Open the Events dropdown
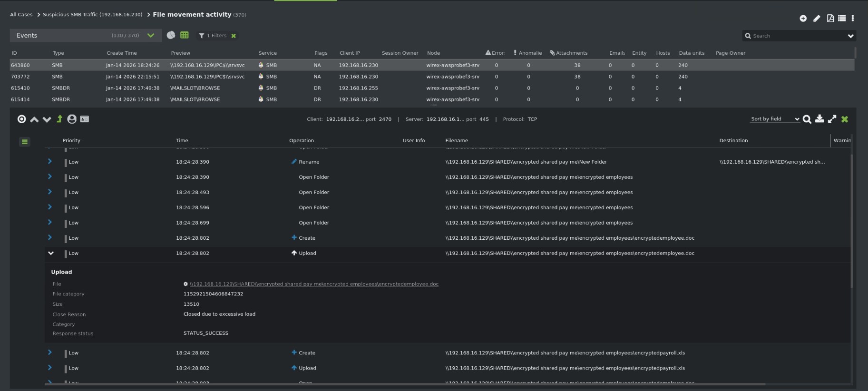The image size is (868, 391). [x=151, y=35]
